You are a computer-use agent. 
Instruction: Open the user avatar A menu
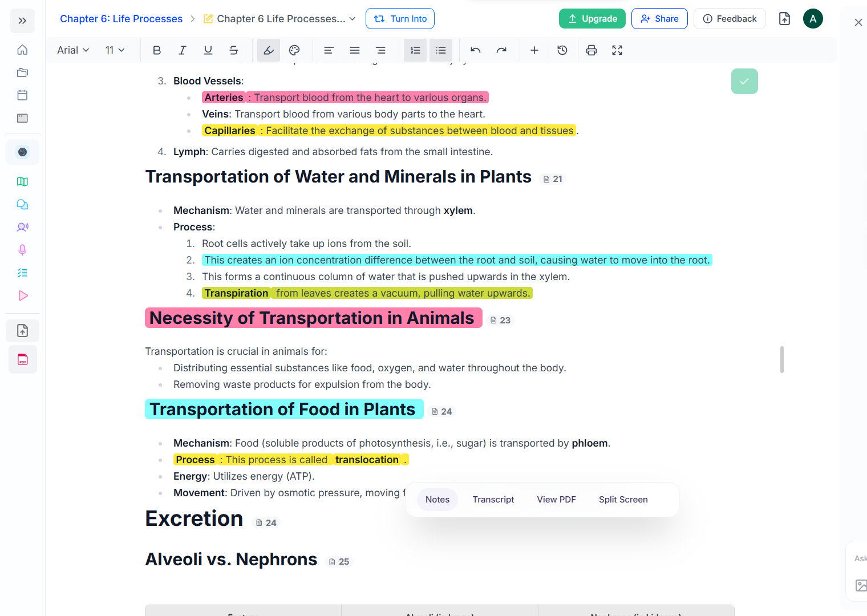tap(813, 19)
